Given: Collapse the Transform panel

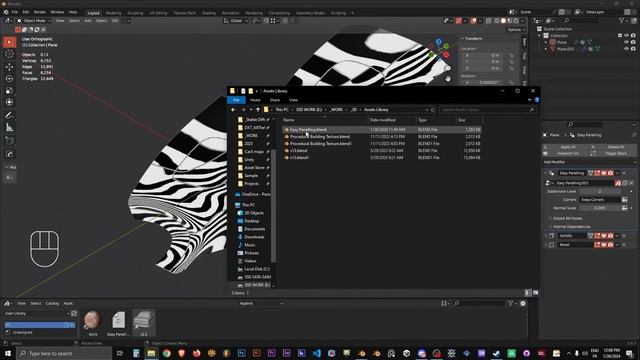Looking at the screenshot, I should point(462,38).
